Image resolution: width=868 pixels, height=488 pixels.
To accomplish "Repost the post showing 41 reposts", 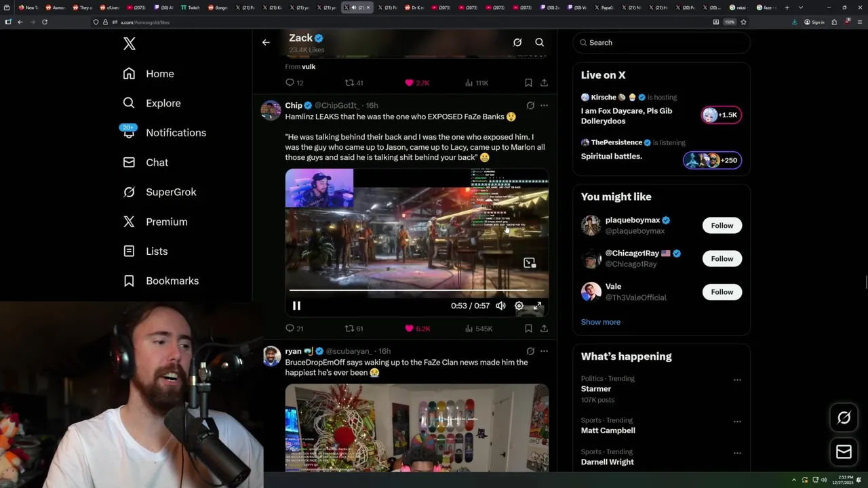I will point(354,83).
